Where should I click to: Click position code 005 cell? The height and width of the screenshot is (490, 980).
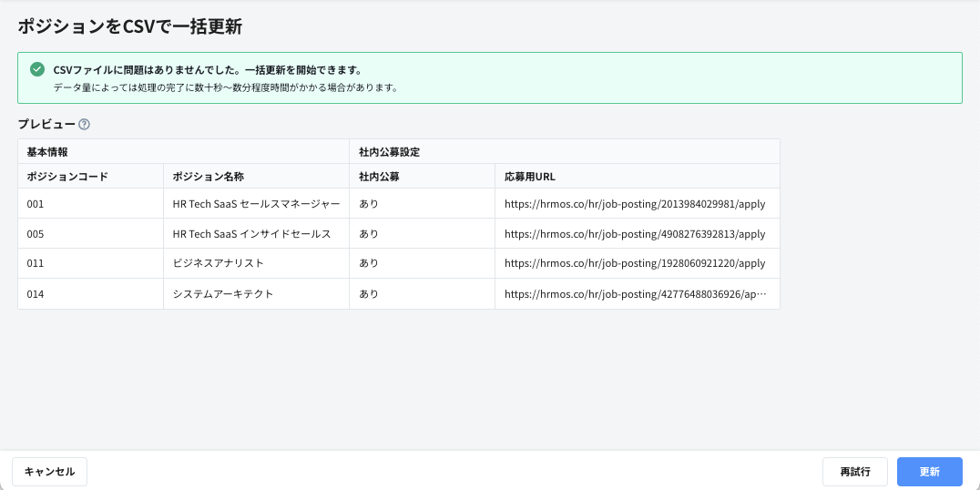36,234
